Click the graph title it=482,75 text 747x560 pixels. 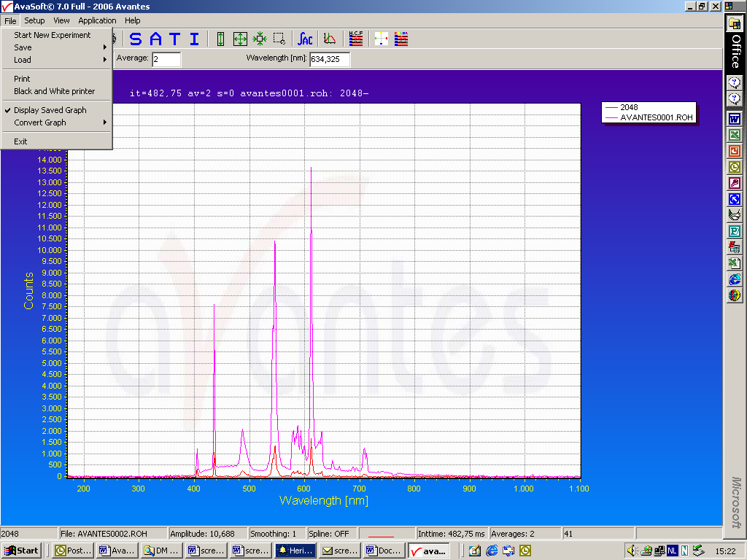click(249, 93)
